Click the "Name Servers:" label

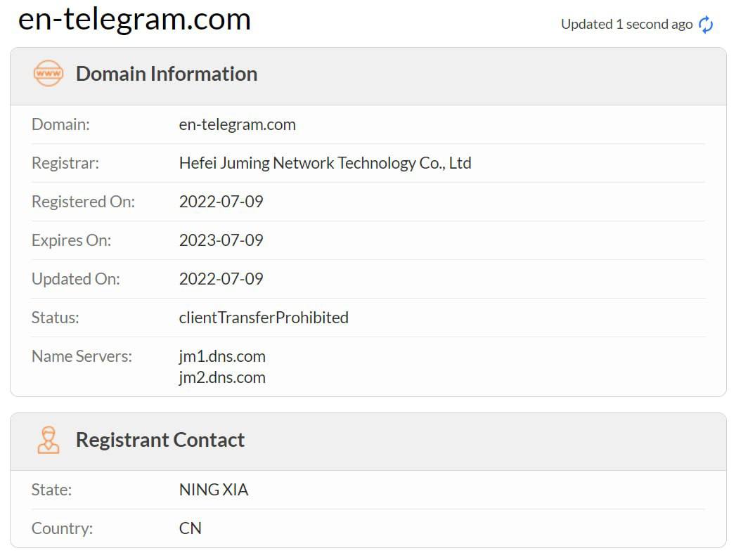coord(82,356)
